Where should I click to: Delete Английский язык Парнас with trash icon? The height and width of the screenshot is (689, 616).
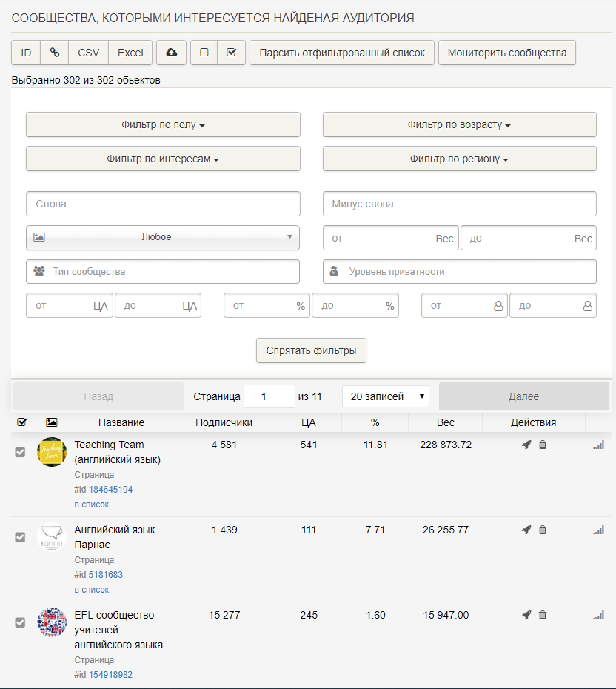(x=543, y=530)
